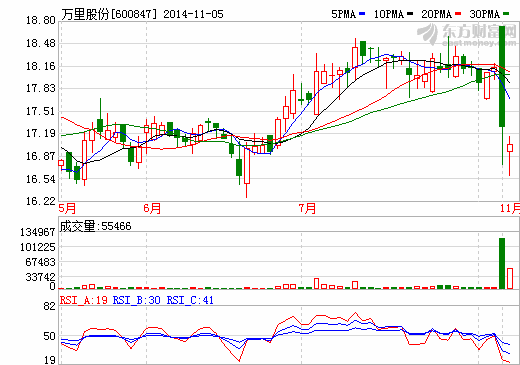Click the red 20PMA legend swatch
The image size is (520, 365).
click(458, 14)
